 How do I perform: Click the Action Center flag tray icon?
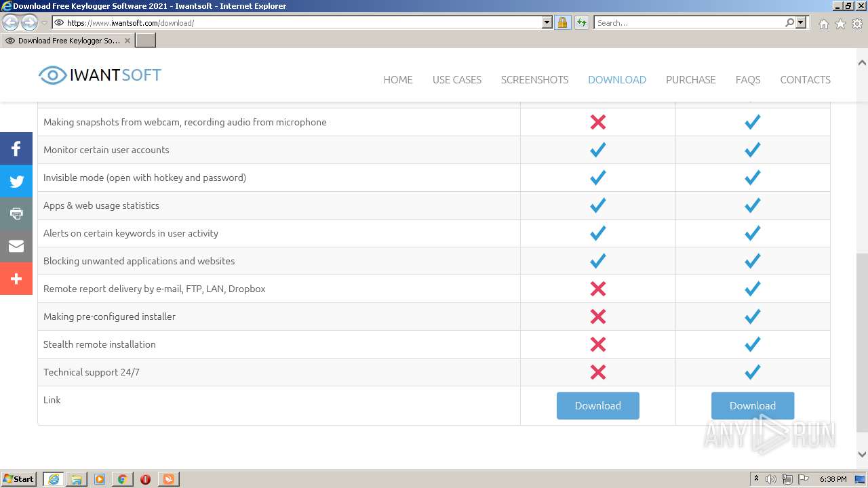pyautogui.click(x=804, y=479)
